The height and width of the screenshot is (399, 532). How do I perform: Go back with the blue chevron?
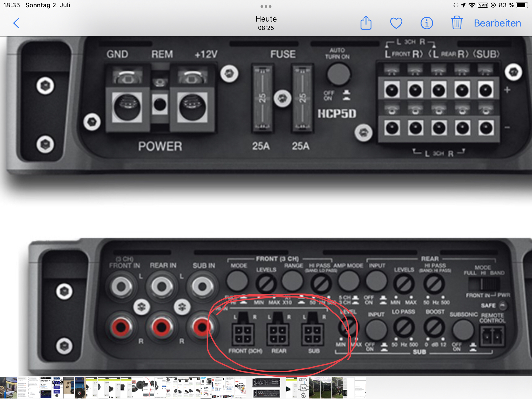(x=16, y=23)
